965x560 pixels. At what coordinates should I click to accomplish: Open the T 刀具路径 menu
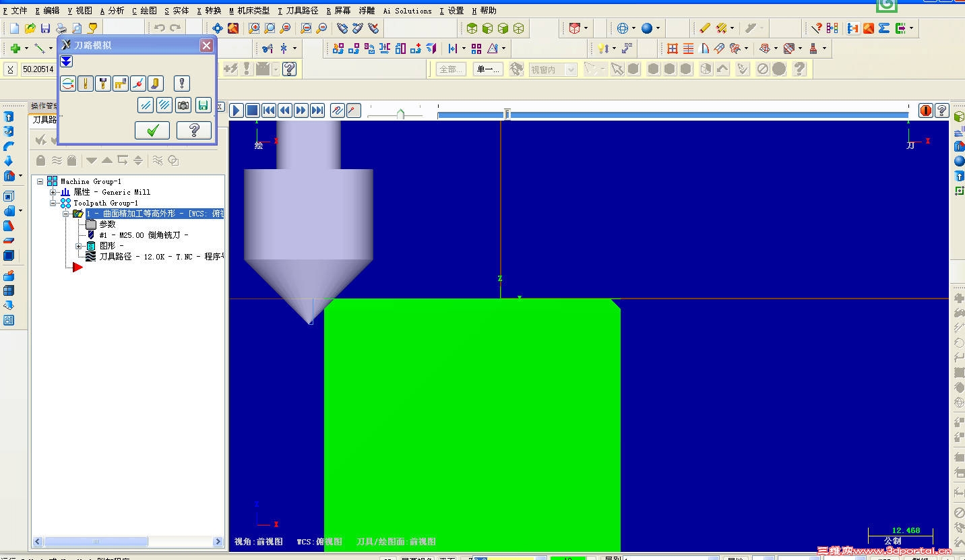point(298,11)
